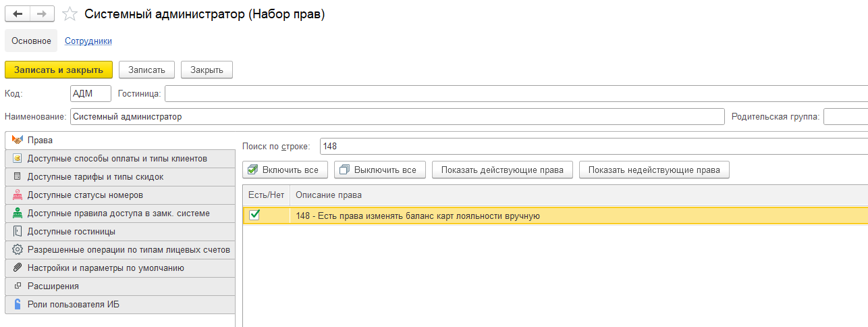Add form to favorites with star icon
868x327 pixels.
pyautogui.click(x=69, y=14)
